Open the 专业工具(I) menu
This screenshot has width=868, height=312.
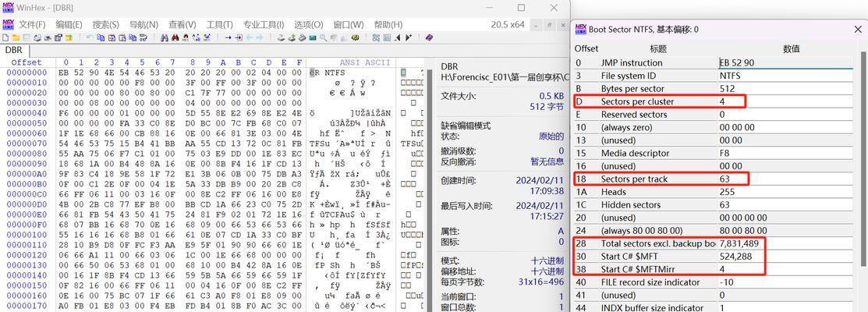click(x=264, y=24)
